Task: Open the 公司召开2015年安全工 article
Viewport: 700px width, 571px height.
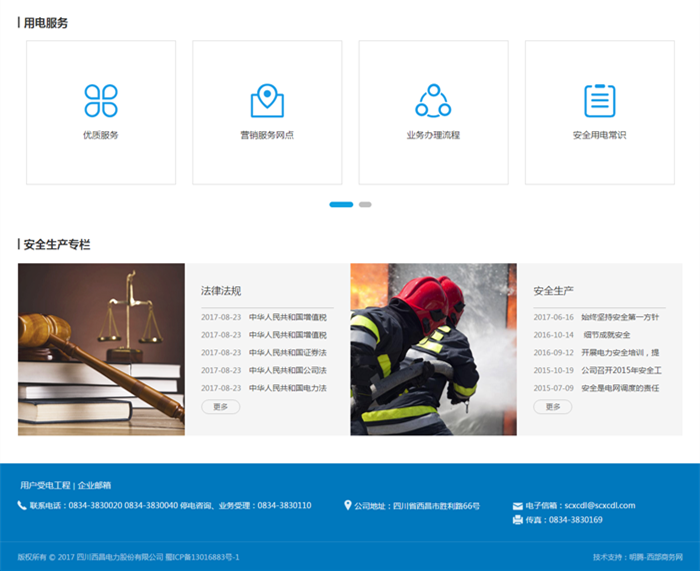Action: pos(621,370)
